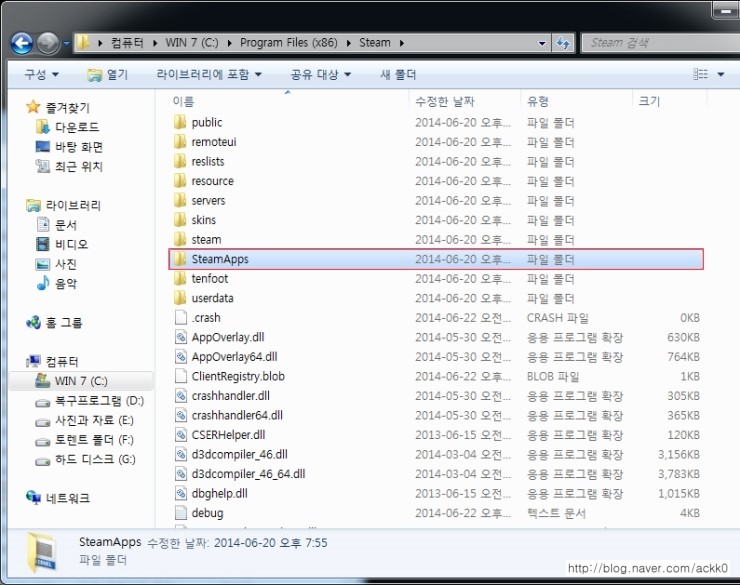740x585 pixels.
Task: Open the address bar history dropdown arrow
Action: (x=542, y=43)
